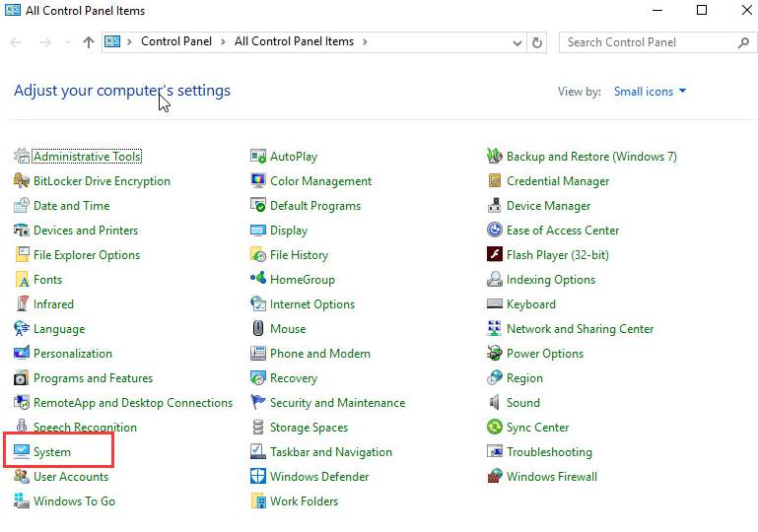Viewport: 758px width, 532px height.
Task: Open the Personalization icon
Action: [x=22, y=354]
